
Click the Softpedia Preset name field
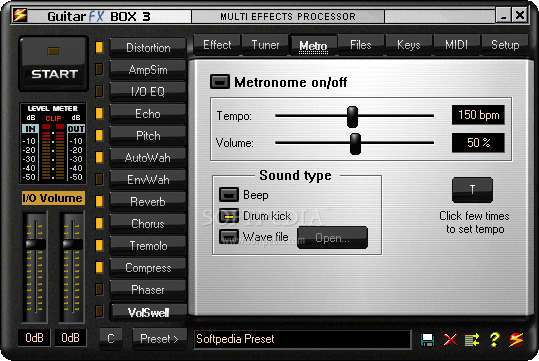tap(302, 339)
